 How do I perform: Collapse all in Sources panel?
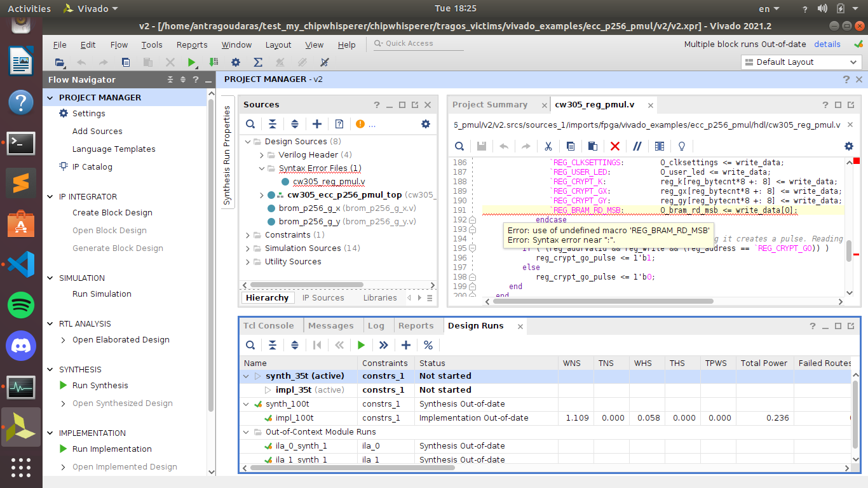coord(273,124)
